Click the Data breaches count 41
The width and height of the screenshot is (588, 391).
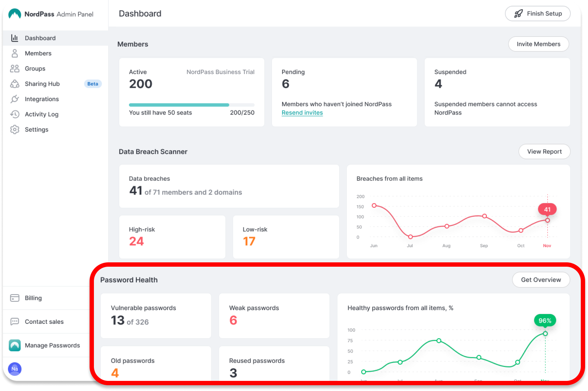tap(136, 190)
